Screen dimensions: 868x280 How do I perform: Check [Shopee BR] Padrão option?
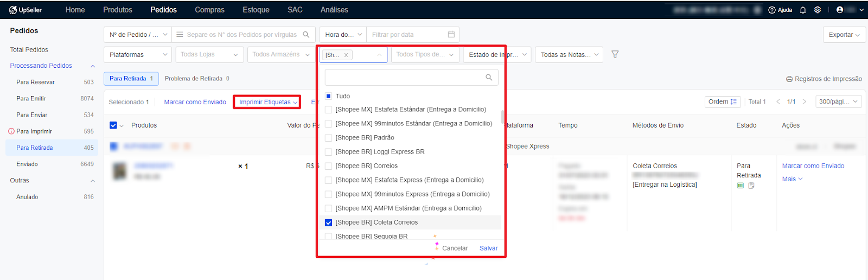[x=328, y=138]
